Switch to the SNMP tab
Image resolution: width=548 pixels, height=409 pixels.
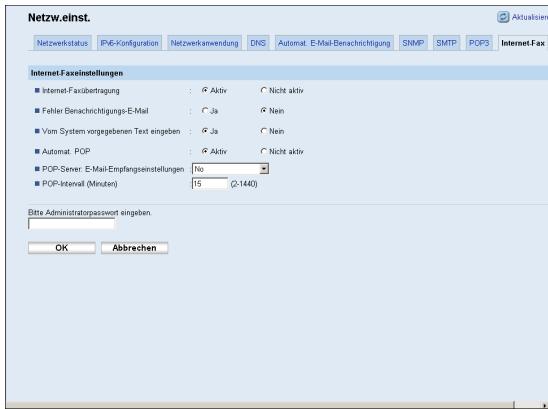pos(413,43)
